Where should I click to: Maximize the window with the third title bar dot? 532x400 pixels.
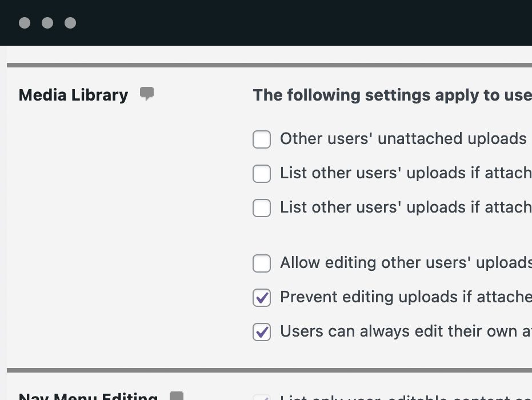[70, 23]
